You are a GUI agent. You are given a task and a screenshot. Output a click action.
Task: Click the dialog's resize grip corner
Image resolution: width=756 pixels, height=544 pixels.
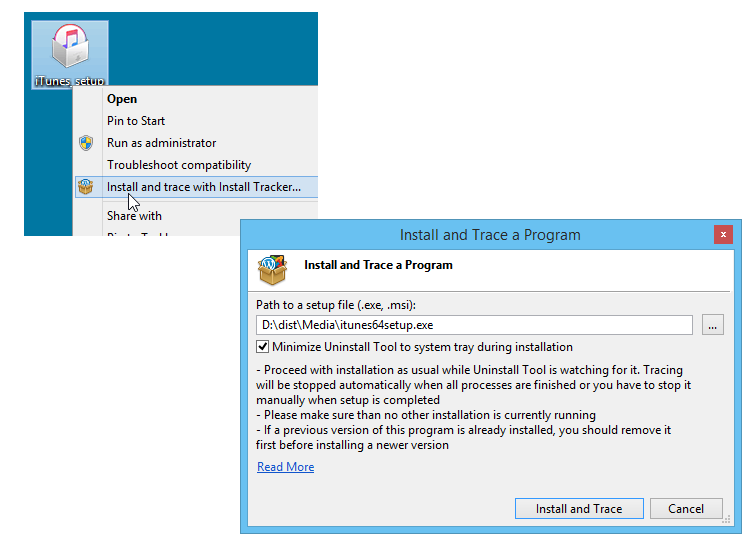point(726,519)
